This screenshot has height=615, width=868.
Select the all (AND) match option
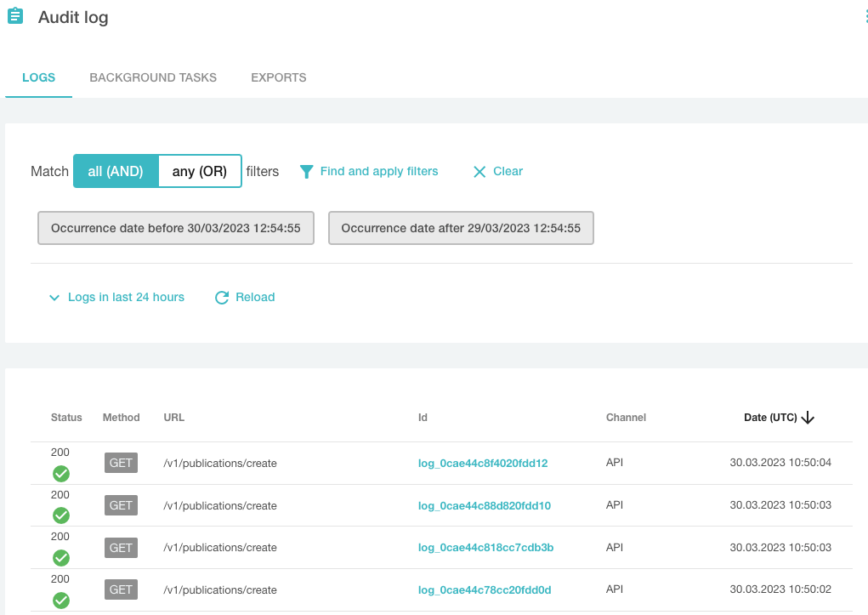[x=116, y=171]
